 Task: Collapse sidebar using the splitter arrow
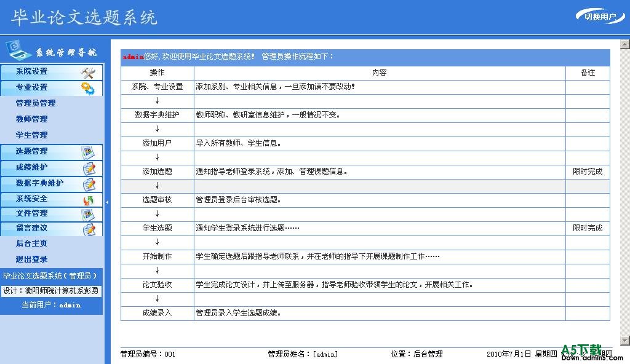pyautogui.click(x=107, y=202)
